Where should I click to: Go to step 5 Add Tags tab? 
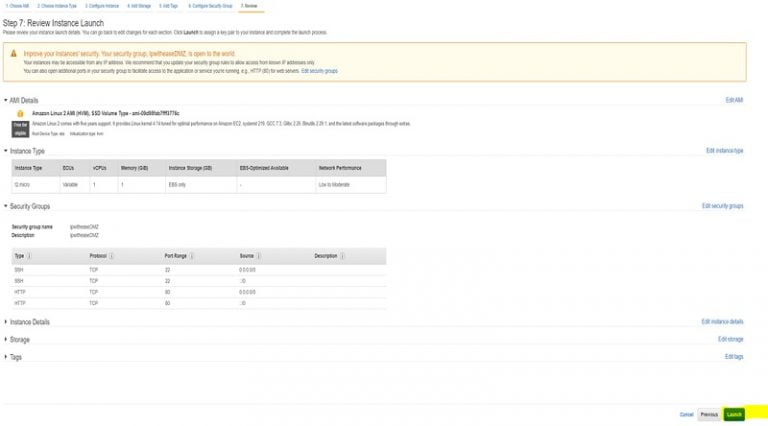click(x=168, y=6)
